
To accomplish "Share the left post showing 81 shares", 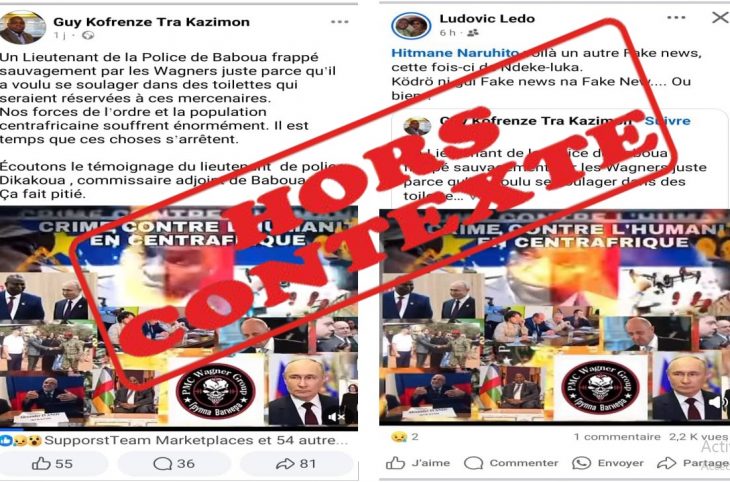I will (296, 463).
